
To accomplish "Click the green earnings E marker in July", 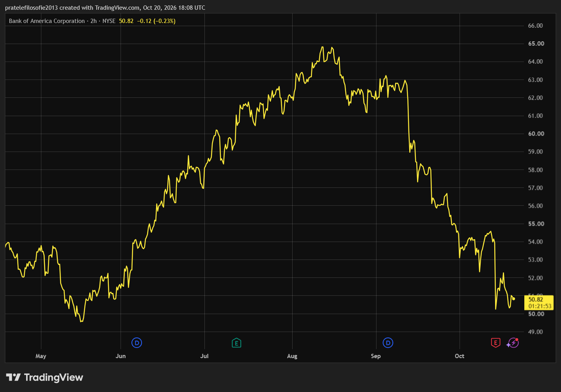I will coord(236,343).
